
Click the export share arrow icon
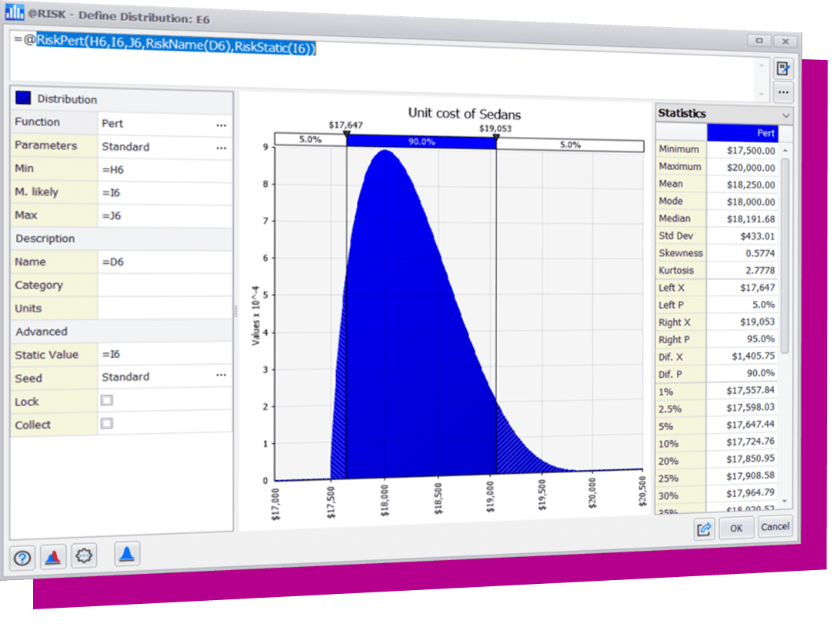pos(704,529)
